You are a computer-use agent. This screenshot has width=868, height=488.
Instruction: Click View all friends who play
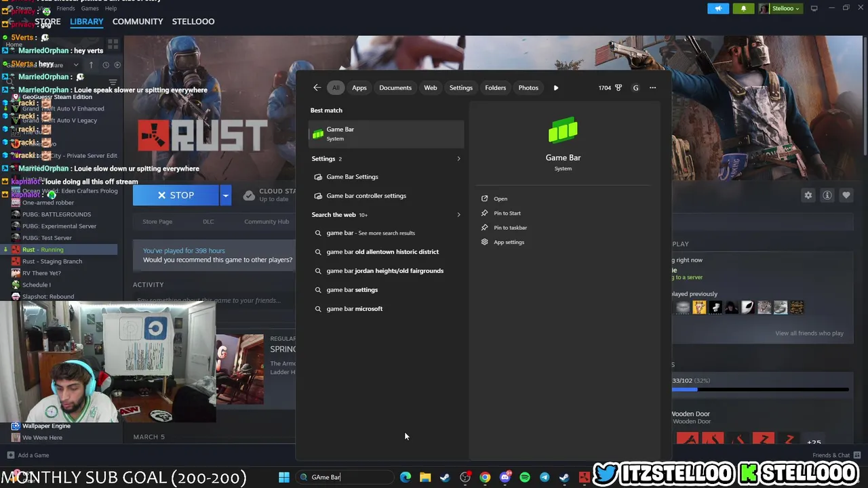point(809,333)
